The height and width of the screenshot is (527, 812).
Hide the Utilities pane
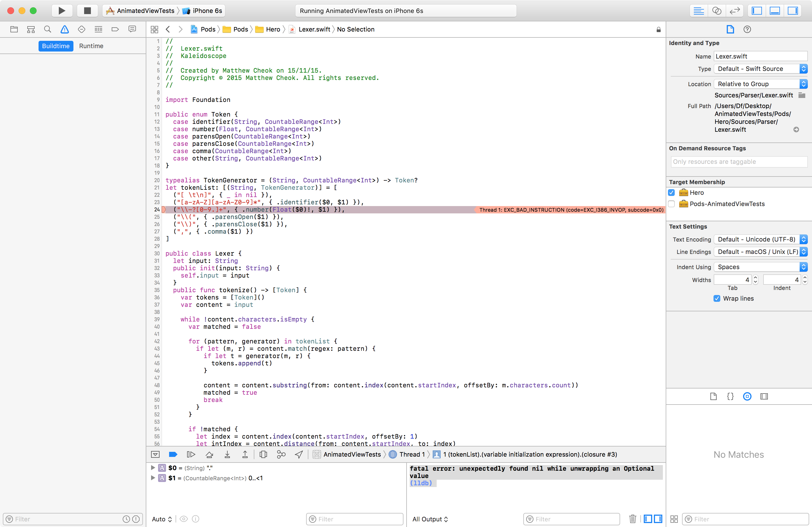793,11
